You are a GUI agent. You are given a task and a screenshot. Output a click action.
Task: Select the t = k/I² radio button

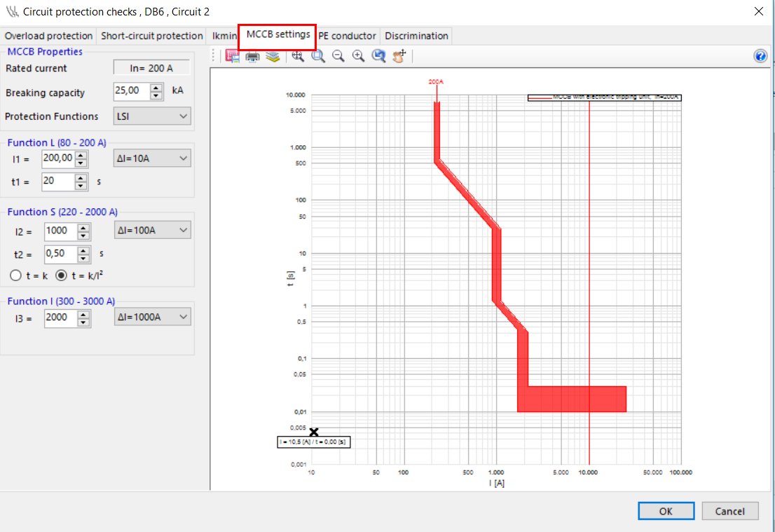coord(62,275)
